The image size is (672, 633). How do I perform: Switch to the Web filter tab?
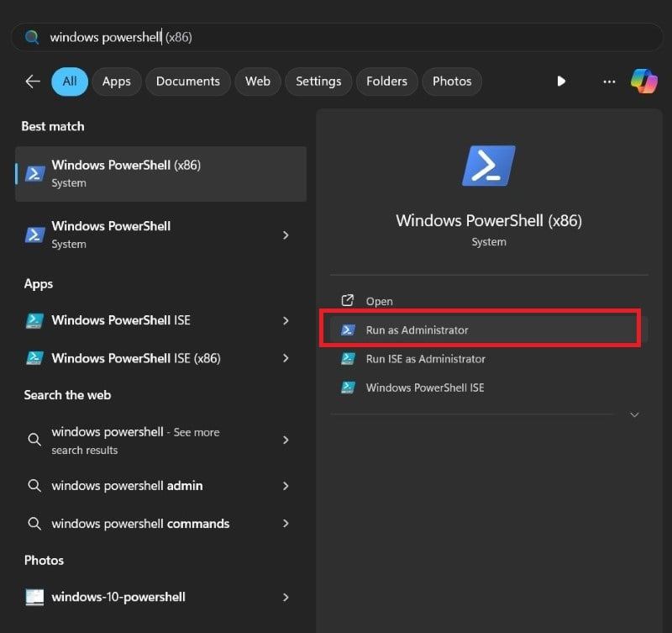pos(258,82)
